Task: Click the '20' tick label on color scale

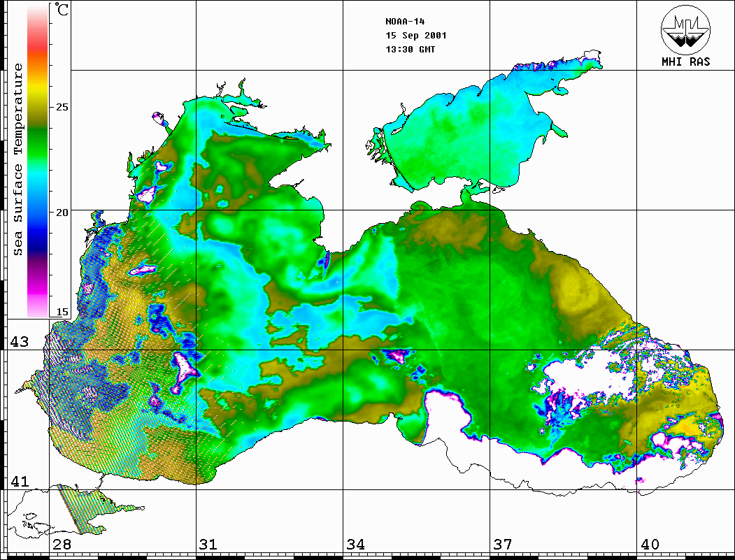Action: click(62, 213)
